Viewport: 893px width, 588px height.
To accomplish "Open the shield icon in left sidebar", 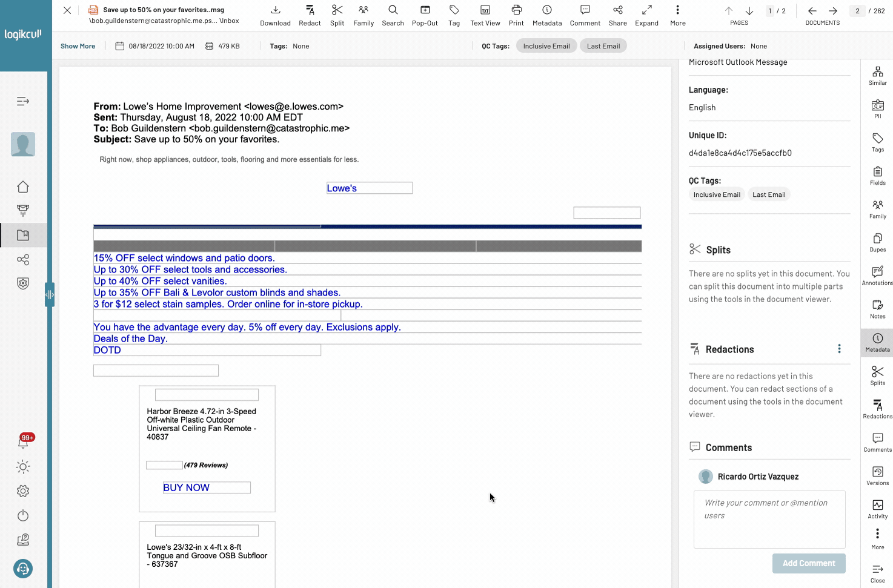I will coord(23,283).
